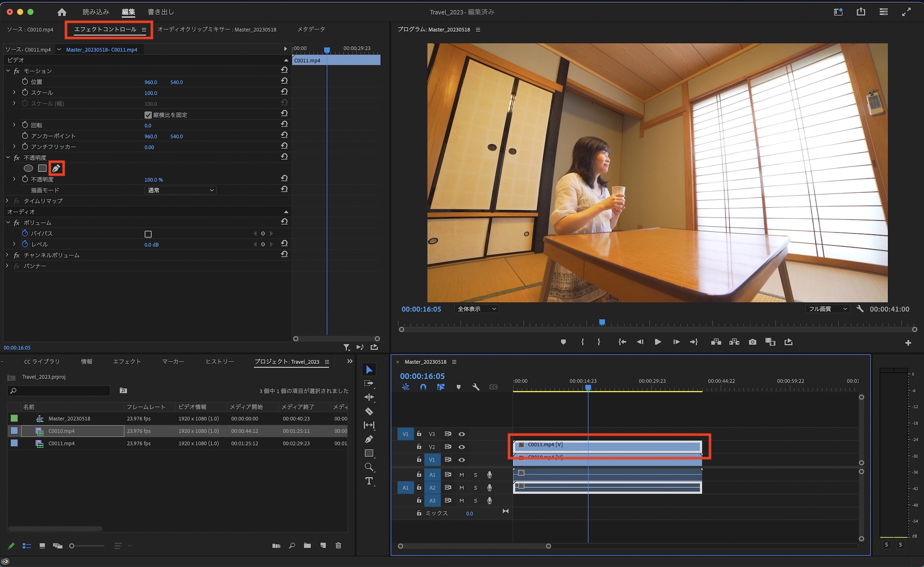Hide track V2 with eye icon
924x567 pixels.
coord(462,447)
